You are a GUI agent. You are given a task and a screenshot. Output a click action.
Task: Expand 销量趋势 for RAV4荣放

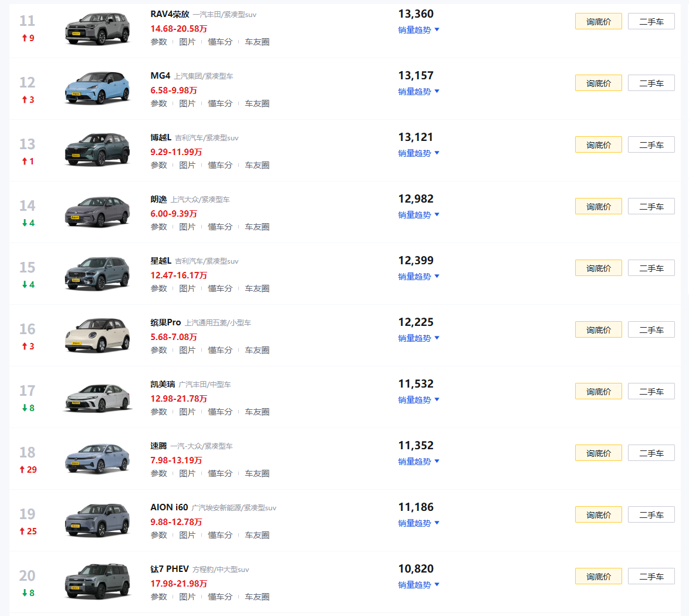[418, 30]
